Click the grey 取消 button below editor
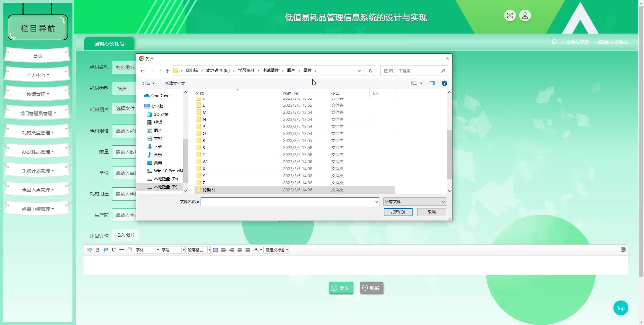This screenshot has width=644, height=325. 372,288
